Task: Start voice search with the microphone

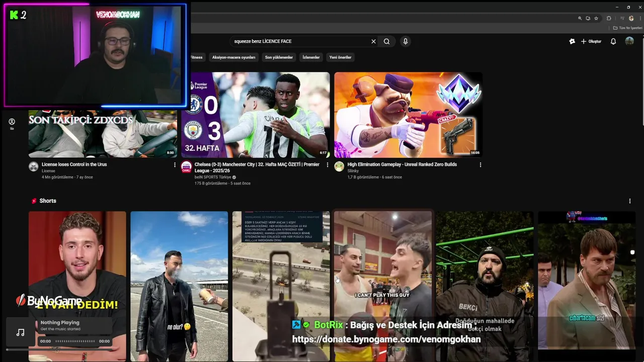Action: tap(405, 41)
